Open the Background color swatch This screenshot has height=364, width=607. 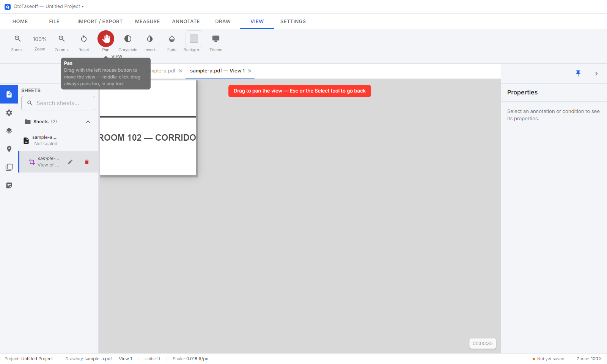pos(194,39)
